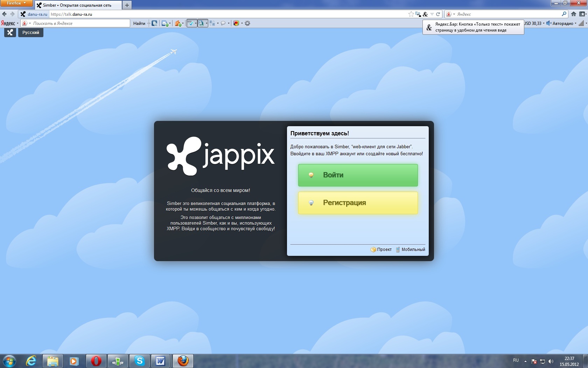Expand the mail icon dropdown arrow
This screenshot has height=368, width=588.
(170, 23)
